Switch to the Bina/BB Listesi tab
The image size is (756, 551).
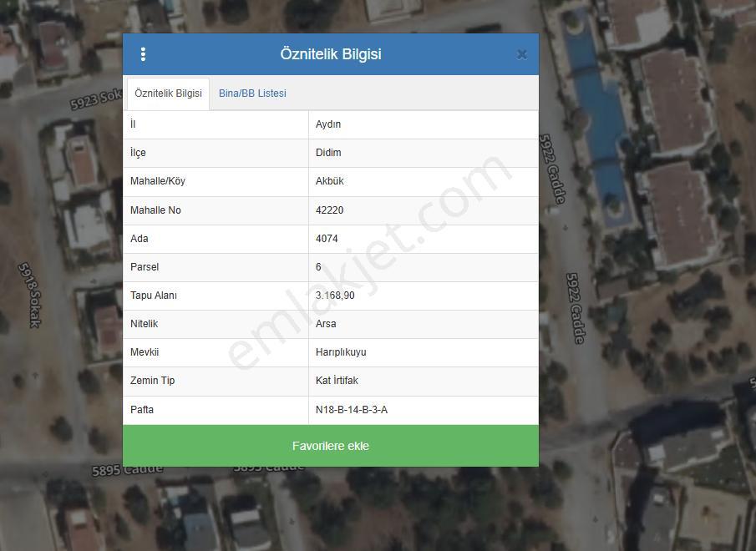pyautogui.click(x=252, y=94)
